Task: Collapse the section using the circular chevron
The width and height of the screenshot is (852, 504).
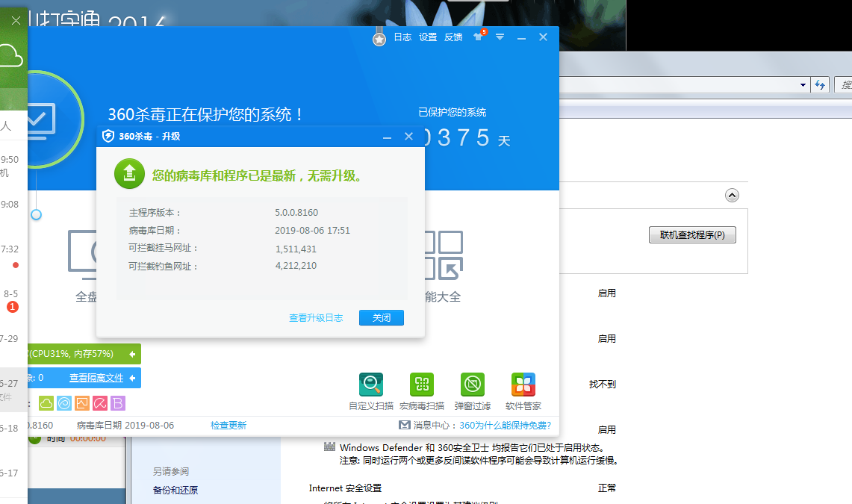Action: tap(732, 195)
